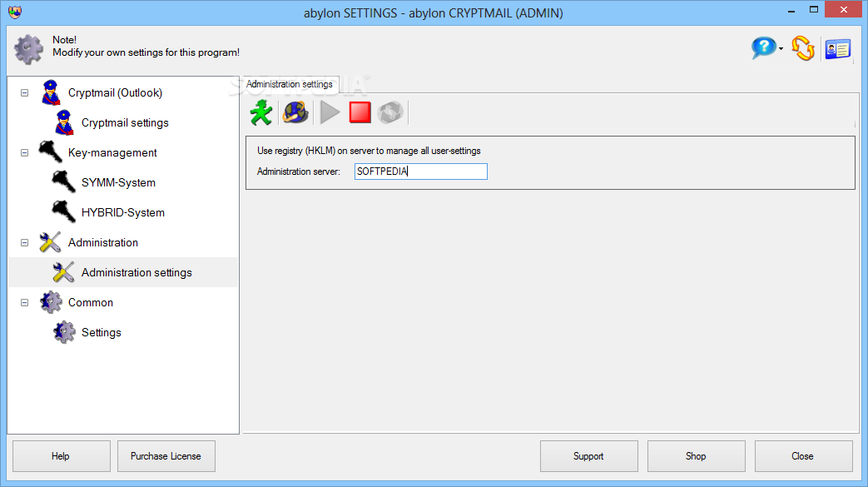
Task: Open the help icon dropdown arrow
Action: tap(781, 49)
